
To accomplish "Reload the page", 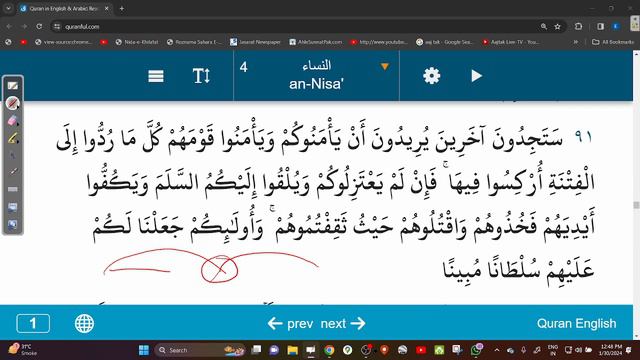I will click(x=39, y=27).
